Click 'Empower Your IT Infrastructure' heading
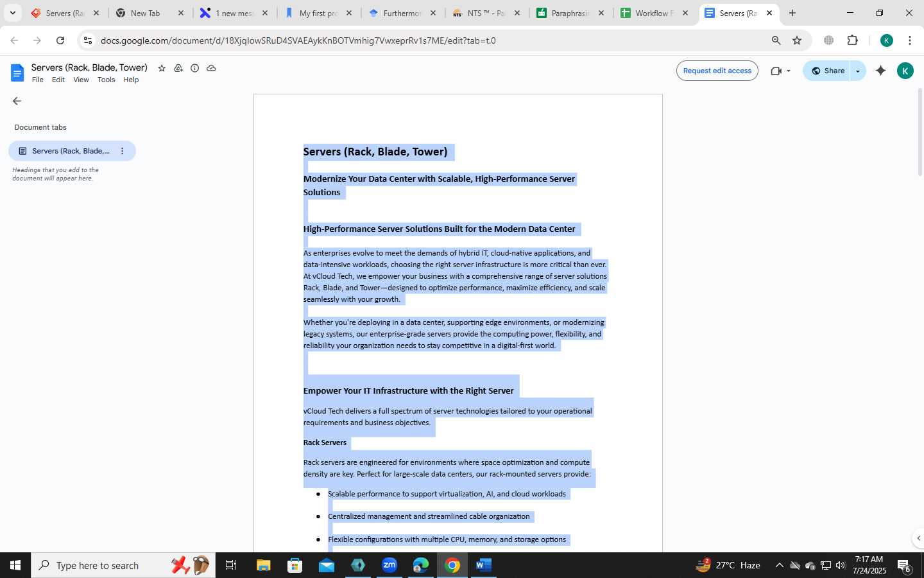 [408, 390]
